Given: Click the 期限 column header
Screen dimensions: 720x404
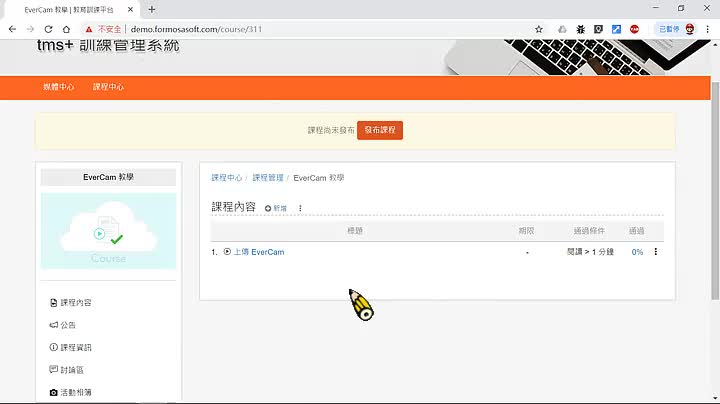Looking at the screenshot, I should tap(526, 231).
